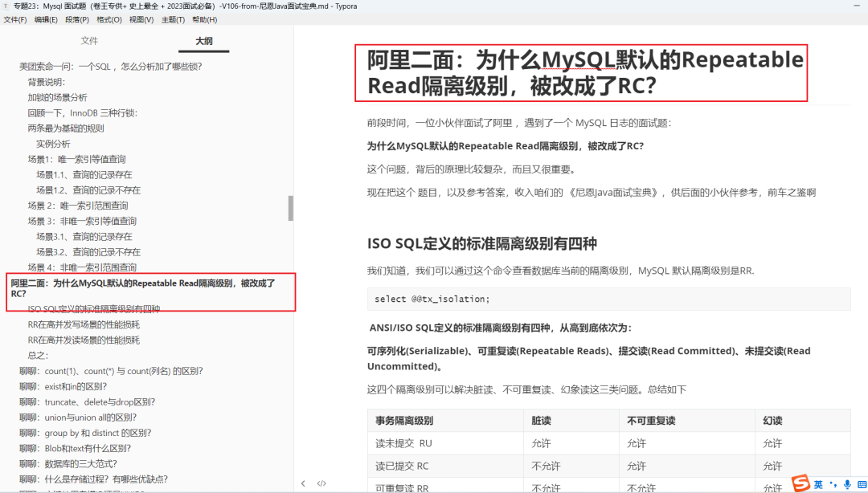
Task: Jump to union与union all的区别 entry
Action: click(77, 418)
